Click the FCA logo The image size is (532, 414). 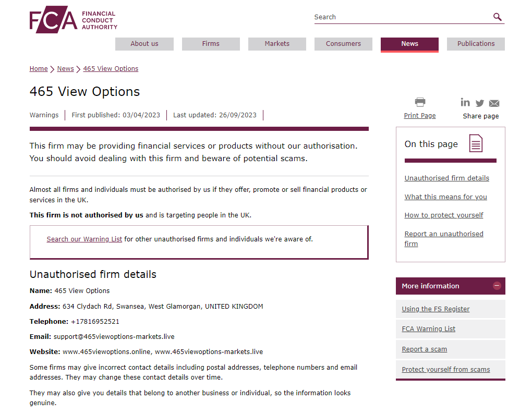(73, 20)
